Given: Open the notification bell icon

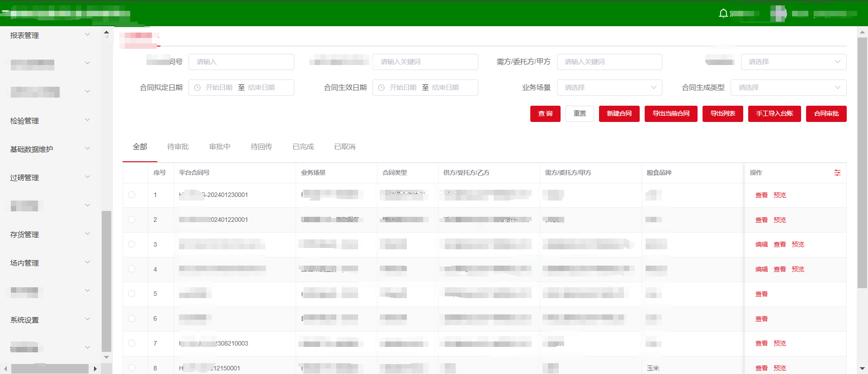Looking at the screenshot, I should tap(723, 13).
